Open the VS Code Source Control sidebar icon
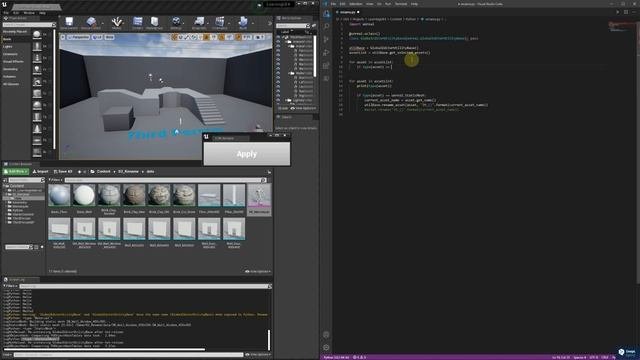Image resolution: width=640 pixels, height=360 pixels. click(326, 39)
